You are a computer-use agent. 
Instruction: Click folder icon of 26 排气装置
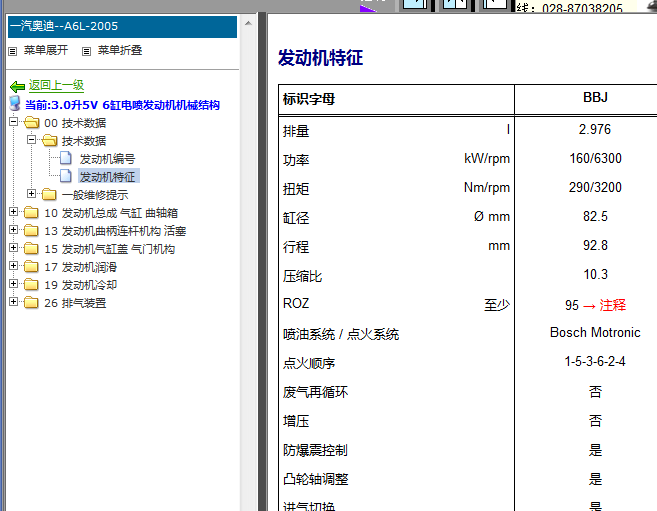coord(31,302)
